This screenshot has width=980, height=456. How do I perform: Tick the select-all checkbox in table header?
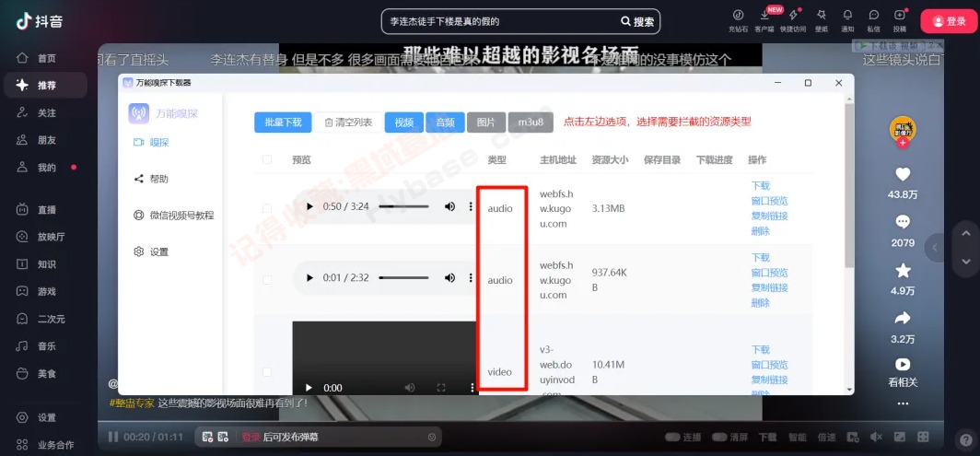tap(267, 159)
